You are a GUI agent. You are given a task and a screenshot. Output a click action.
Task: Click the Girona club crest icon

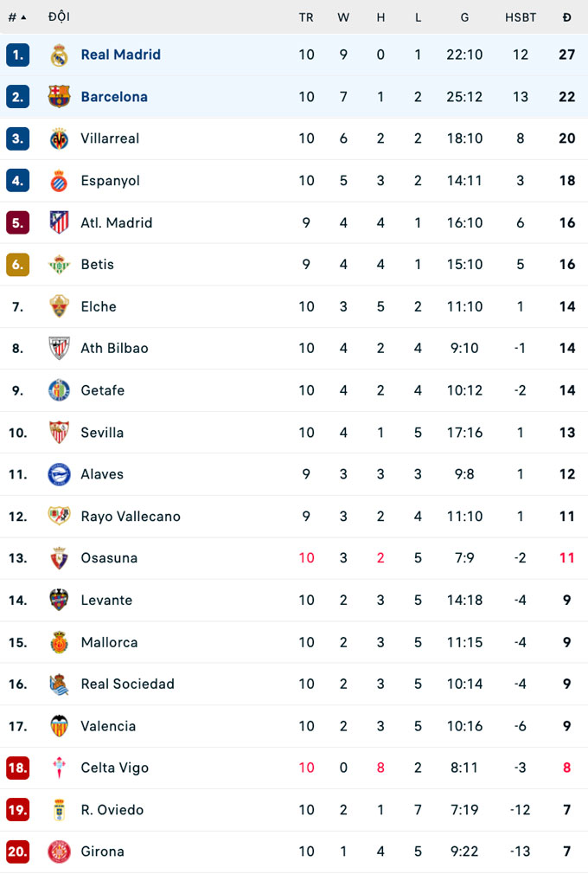click(59, 852)
